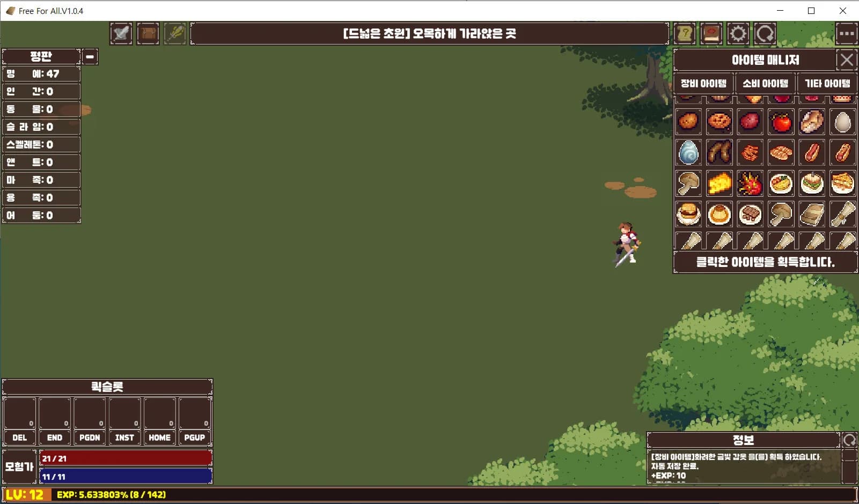Select the red apple item

pyautogui.click(x=781, y=122)
